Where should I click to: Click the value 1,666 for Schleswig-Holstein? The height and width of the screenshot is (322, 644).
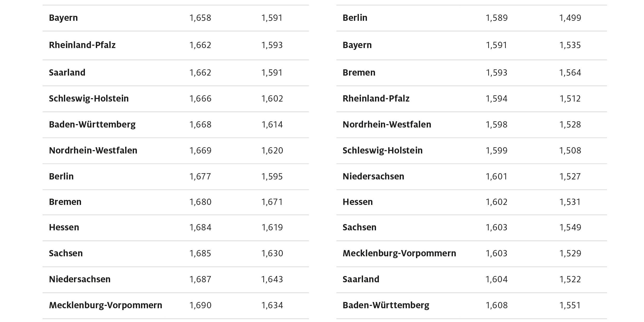point(200,99)
